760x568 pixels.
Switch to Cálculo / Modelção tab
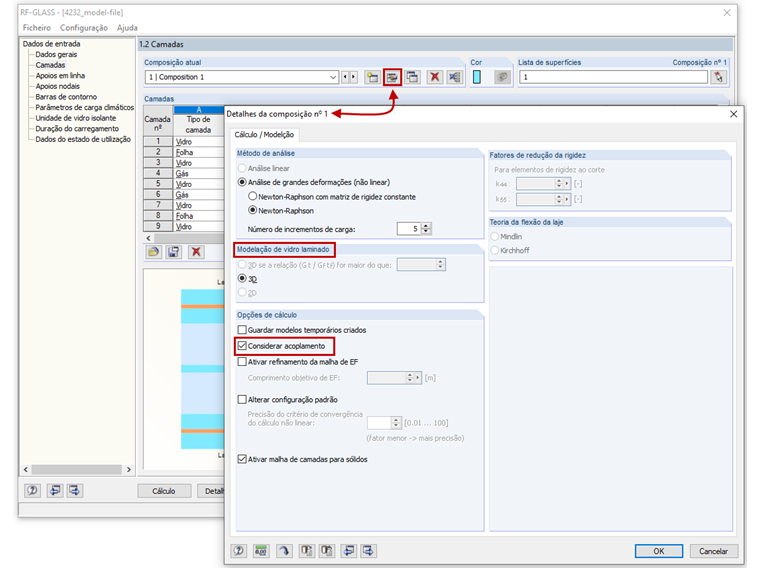(x=264, y=135)
